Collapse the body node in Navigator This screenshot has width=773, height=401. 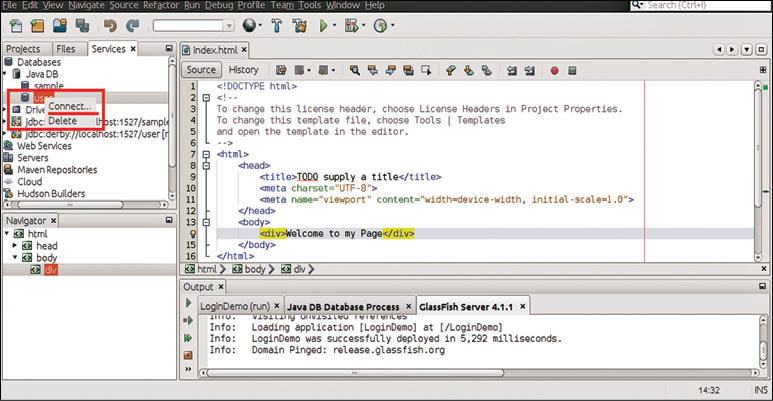click(x=17, y=258)
